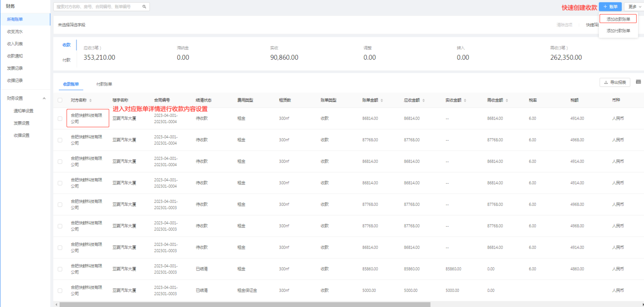Switch to the 付款账单 tab
The height and width of the screenshot is (307, 644).
[104, 84]
